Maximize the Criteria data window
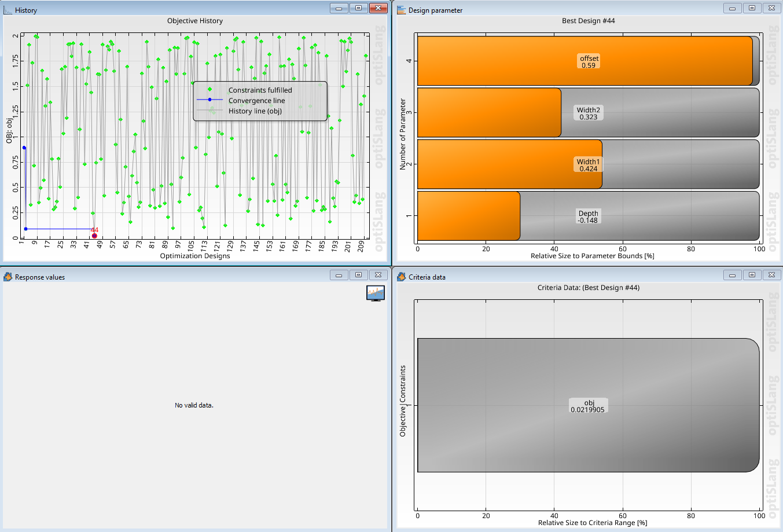Screen dimensions: 783x532 coord(752,275)
